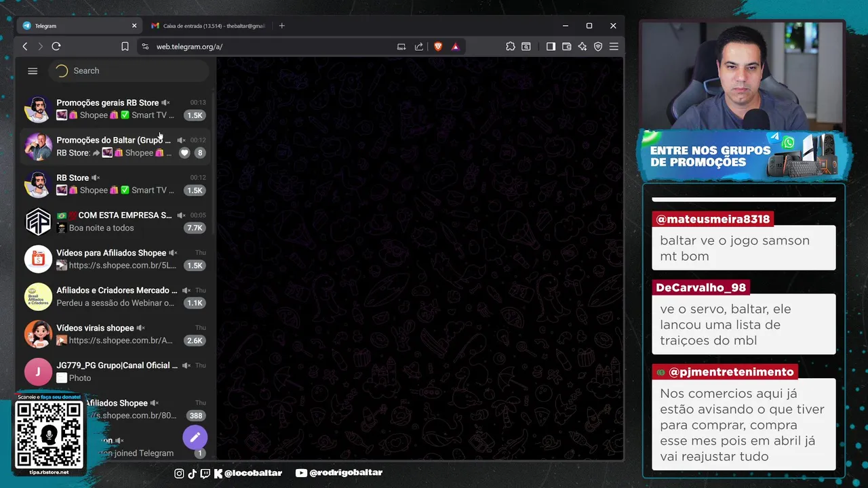Screen dimensions: 868x488
Task: Open Promoções do Baltar group chat
Action: (115, 146)
